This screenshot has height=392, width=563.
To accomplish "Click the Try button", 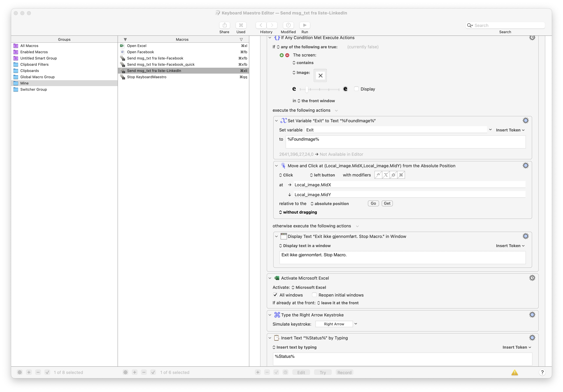I will [x=322, y=372].
